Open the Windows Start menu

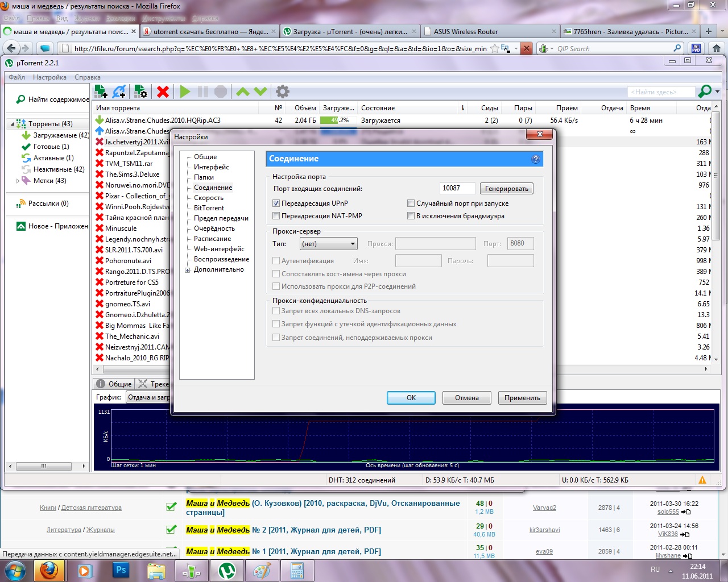(x=15, y=571)
